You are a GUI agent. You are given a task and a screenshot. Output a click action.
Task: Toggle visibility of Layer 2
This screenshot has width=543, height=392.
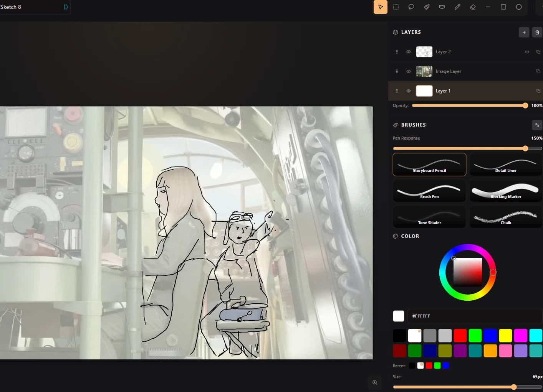click(408, 52)
